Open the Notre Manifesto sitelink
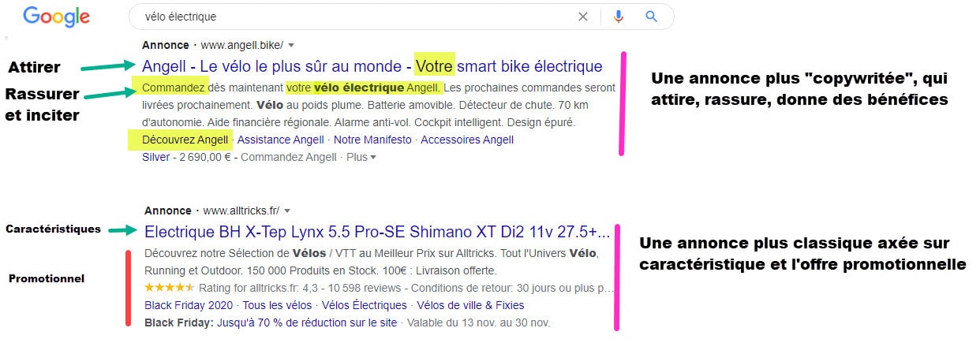 point(372,140)
